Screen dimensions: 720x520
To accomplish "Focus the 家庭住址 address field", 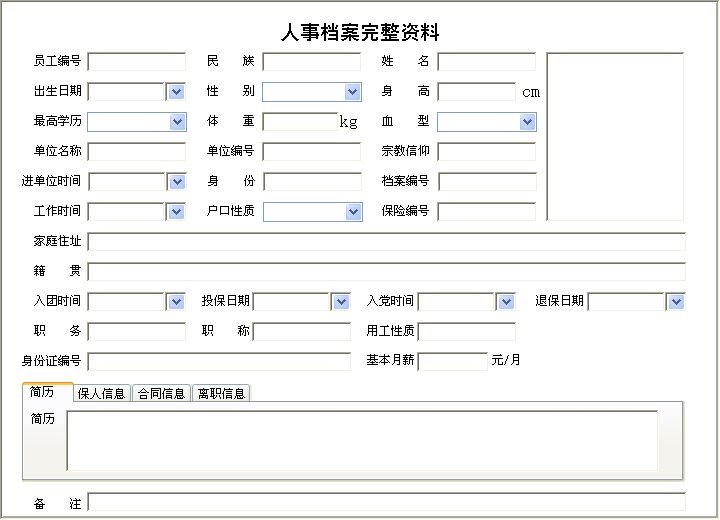I will pos(386,242).
